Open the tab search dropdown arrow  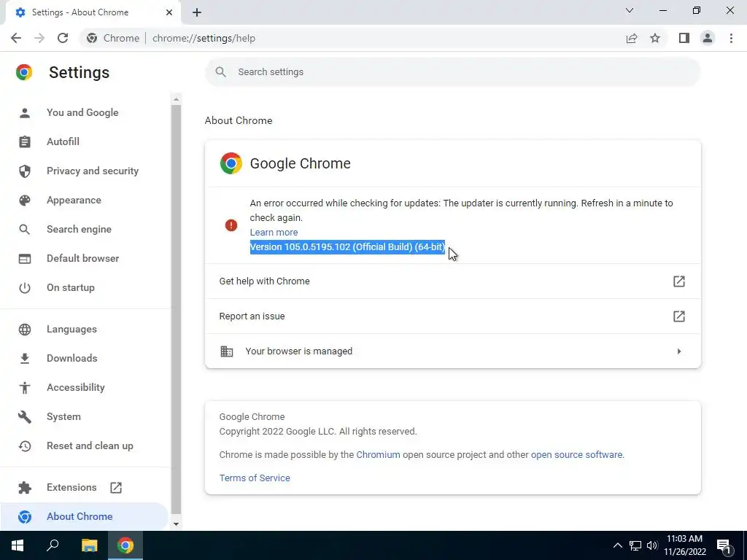tap(630, 10)
